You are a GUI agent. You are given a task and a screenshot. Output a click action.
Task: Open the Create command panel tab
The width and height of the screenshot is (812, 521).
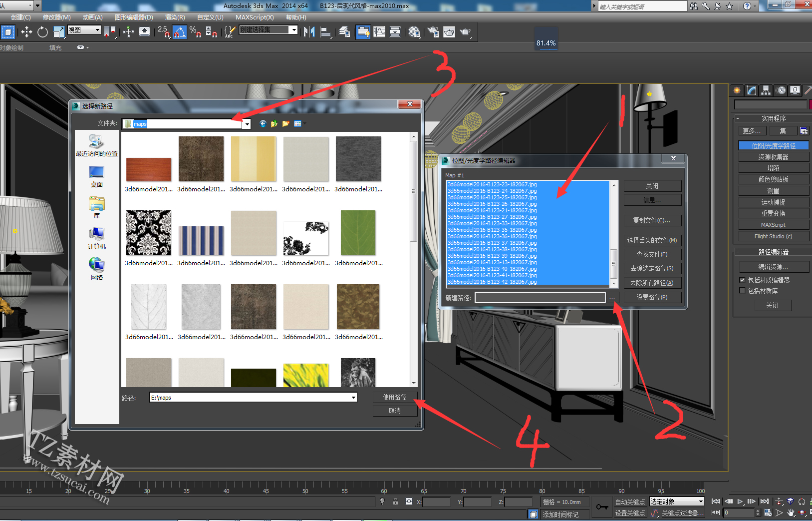pos(737,90)
